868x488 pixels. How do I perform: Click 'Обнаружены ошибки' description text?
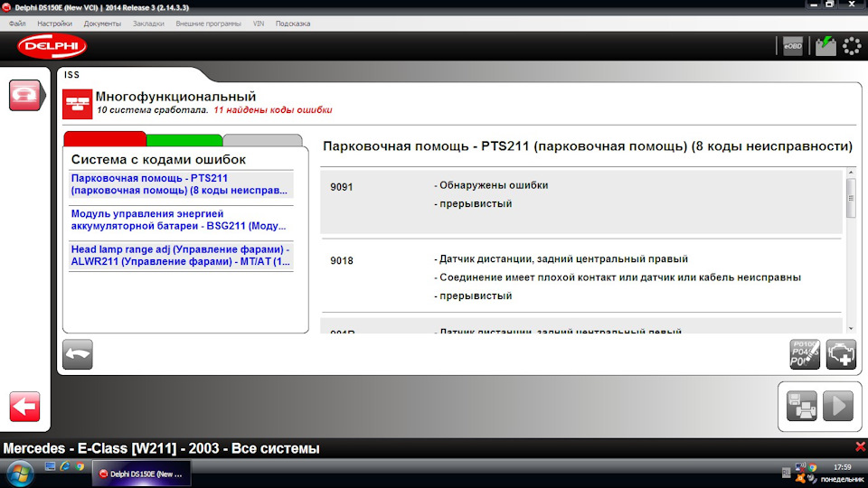(x=494, y=185)
